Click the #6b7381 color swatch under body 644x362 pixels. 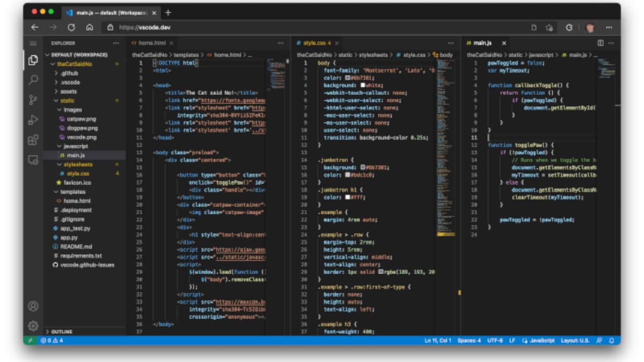[348, 78]
